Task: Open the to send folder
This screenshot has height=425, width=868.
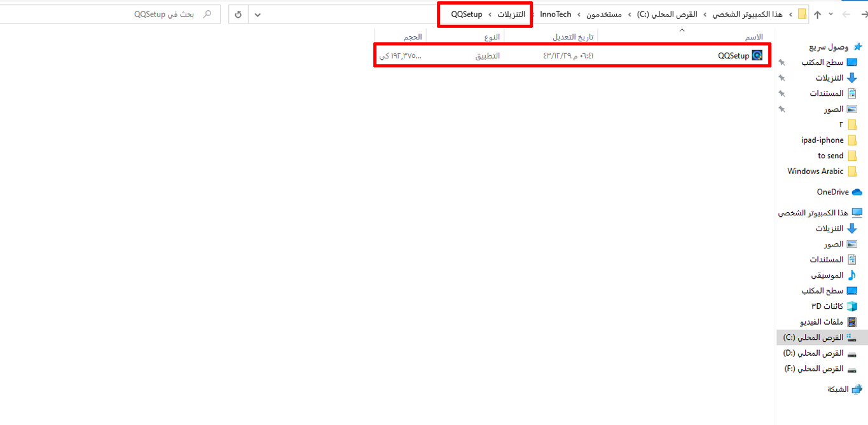Action: pos(837,156)
